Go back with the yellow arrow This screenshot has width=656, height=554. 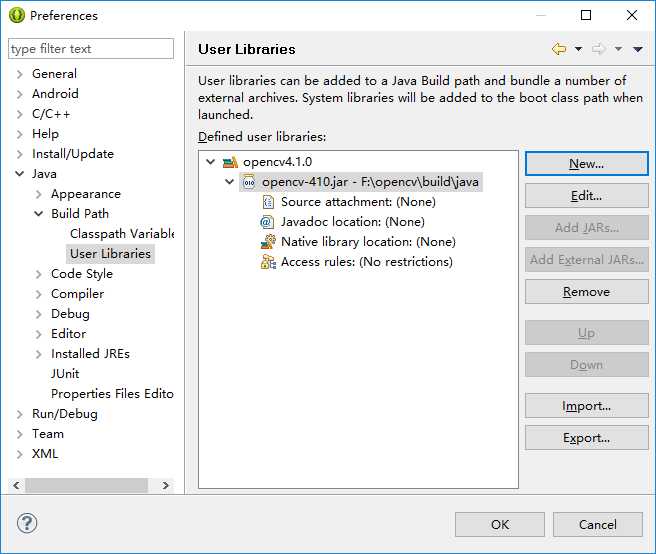[x=559, y=49]
